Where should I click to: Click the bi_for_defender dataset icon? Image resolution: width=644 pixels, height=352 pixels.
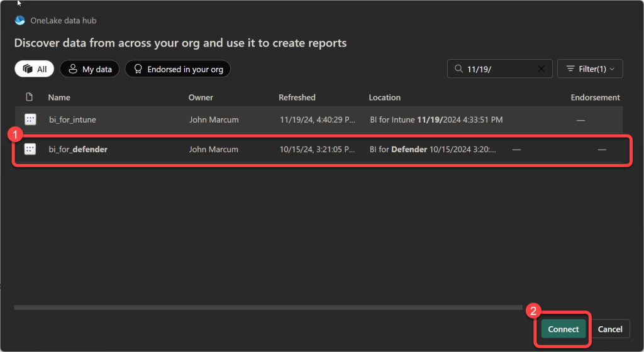(30, 149)
